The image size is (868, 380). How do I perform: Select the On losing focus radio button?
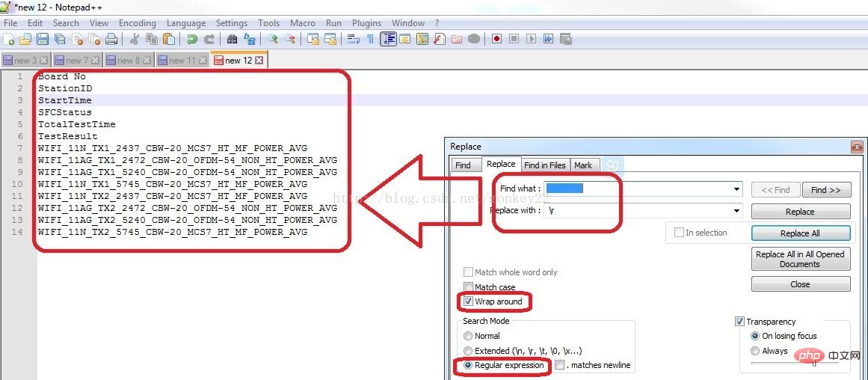(755, 336)
